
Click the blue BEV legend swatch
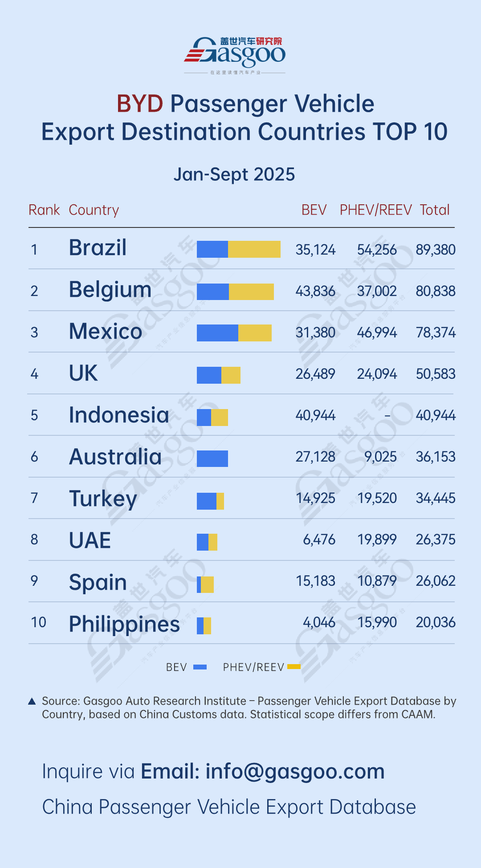click(200, 667)
